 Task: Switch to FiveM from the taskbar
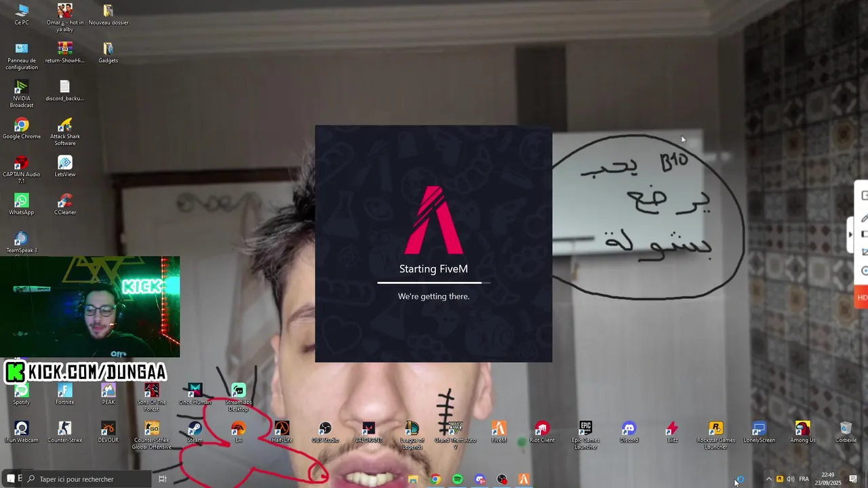coord(524,479)
